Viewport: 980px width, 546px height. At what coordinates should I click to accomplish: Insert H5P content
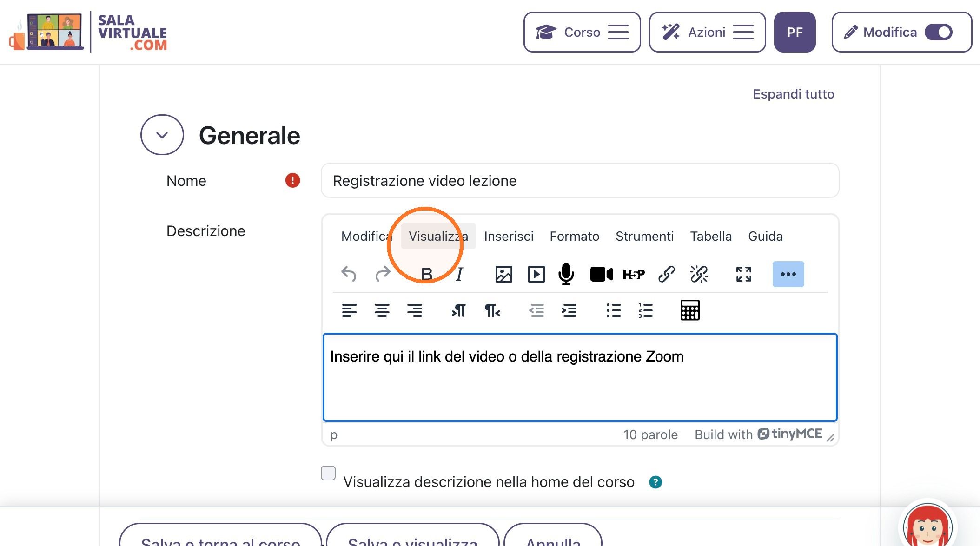[634, 274]
